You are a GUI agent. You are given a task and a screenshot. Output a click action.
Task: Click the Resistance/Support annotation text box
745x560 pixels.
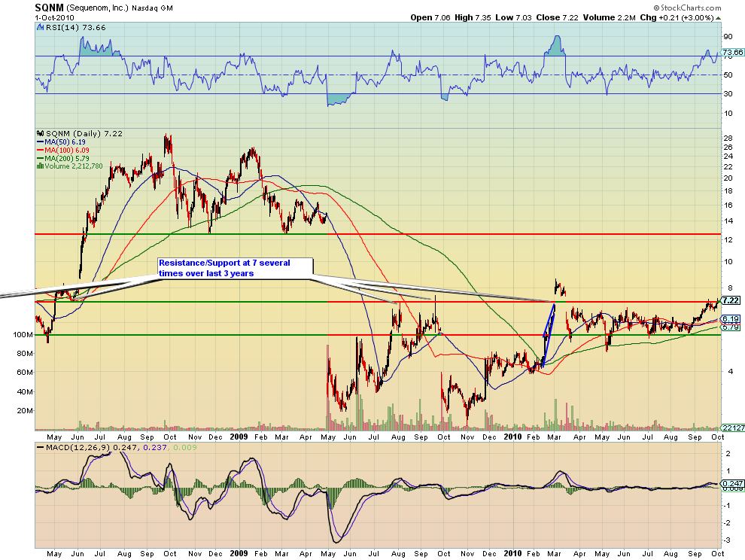click(x=236, y=268)
